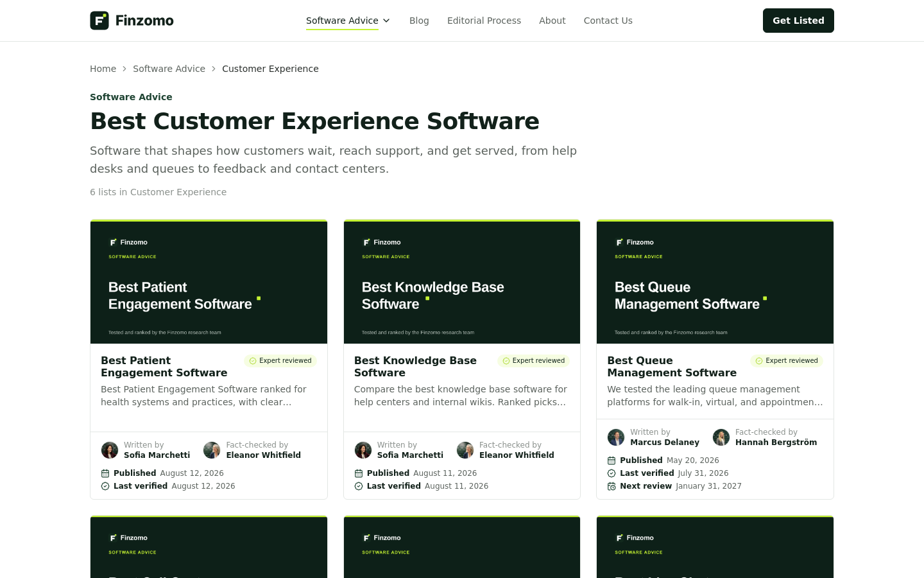
Task: Click Sofia Marchetti avatar on Knowledge Base card
Action: coord(363,450)
